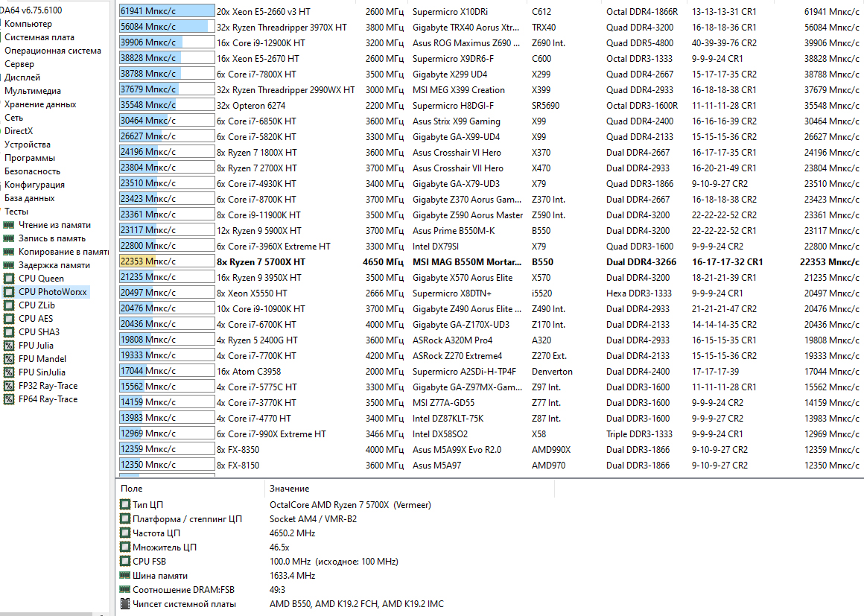Select the 12x Ryzen 9 5900X HT row
The height and width of the screenshot is (616, 864).
[490, 230]
